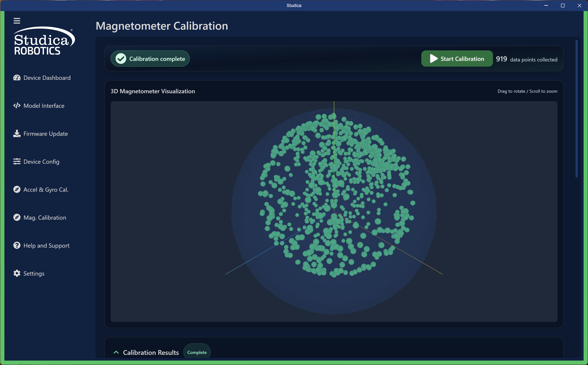588x365 pixels.
Task: Click the Device Config sliders icon
Action: pos(17,162)
